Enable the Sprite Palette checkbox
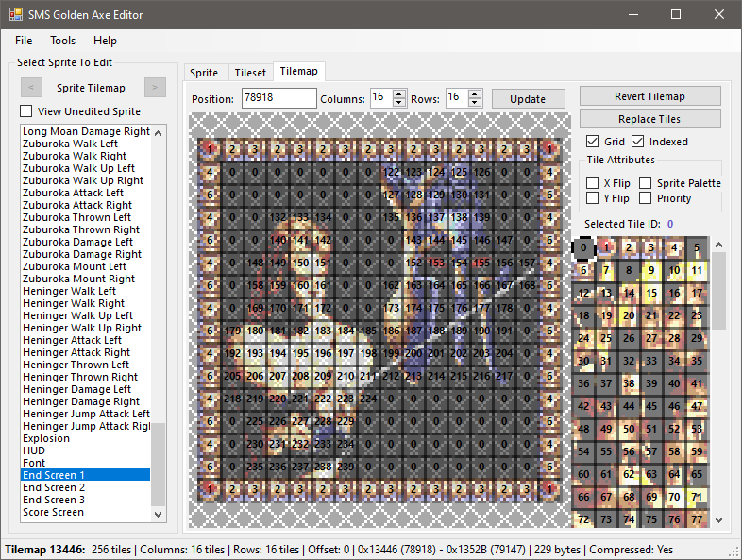742x560 pixels. click(x=645, y=182)
